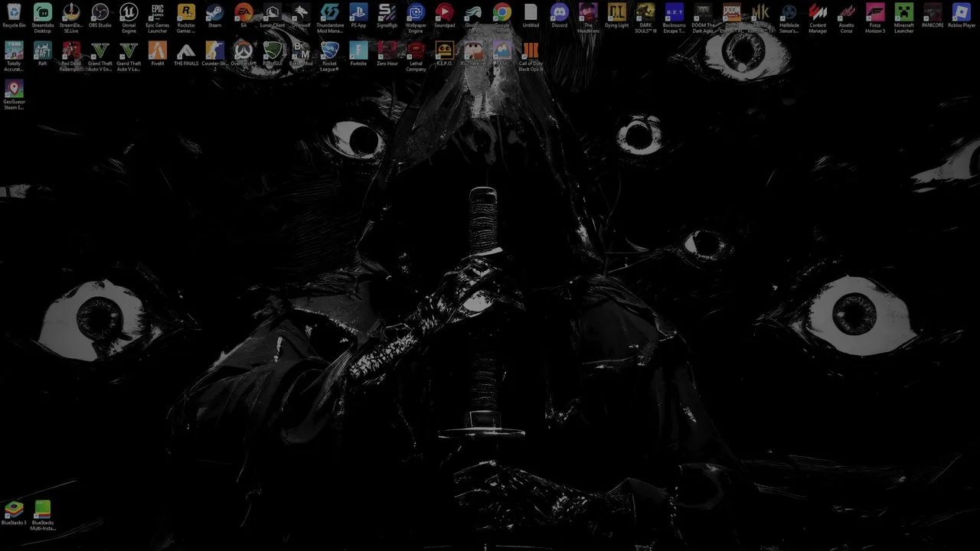Viewport: 980px width, 551px height.
Task: Select the Steam desktop icon
Action: [x=215, y=16]
